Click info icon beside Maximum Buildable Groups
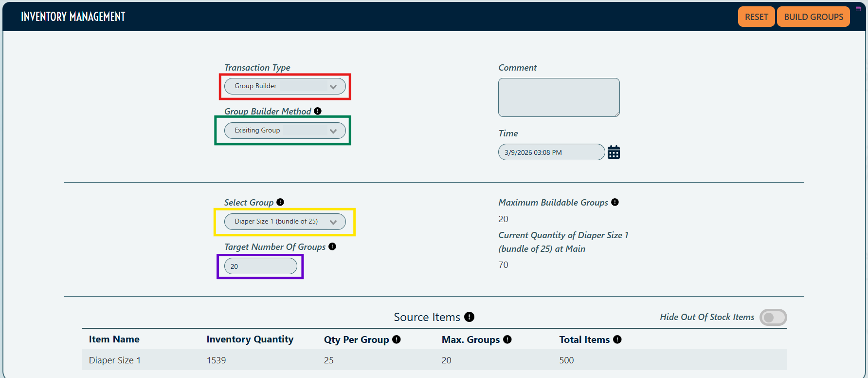The height and width of the screenshot is (378, 868). [x=615, y=202]
